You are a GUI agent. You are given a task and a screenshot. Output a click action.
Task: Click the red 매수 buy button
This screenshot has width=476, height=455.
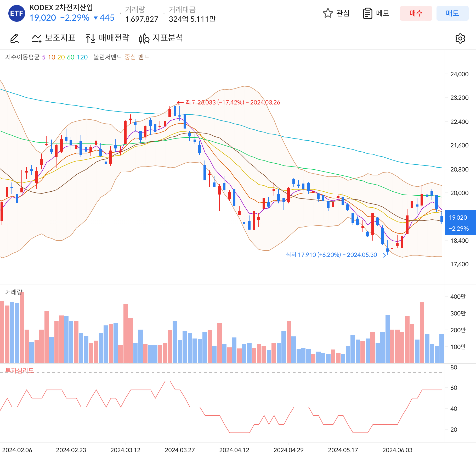416,13
